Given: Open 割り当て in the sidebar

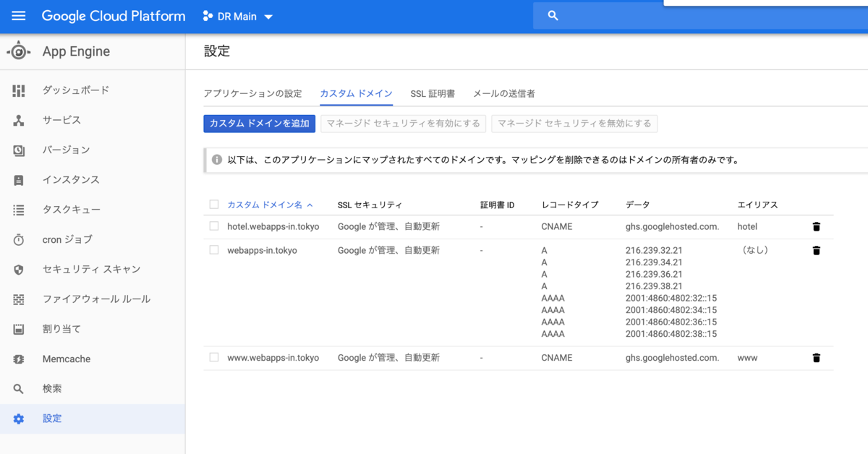Looking at the screenshot, I should pos(61,329).
